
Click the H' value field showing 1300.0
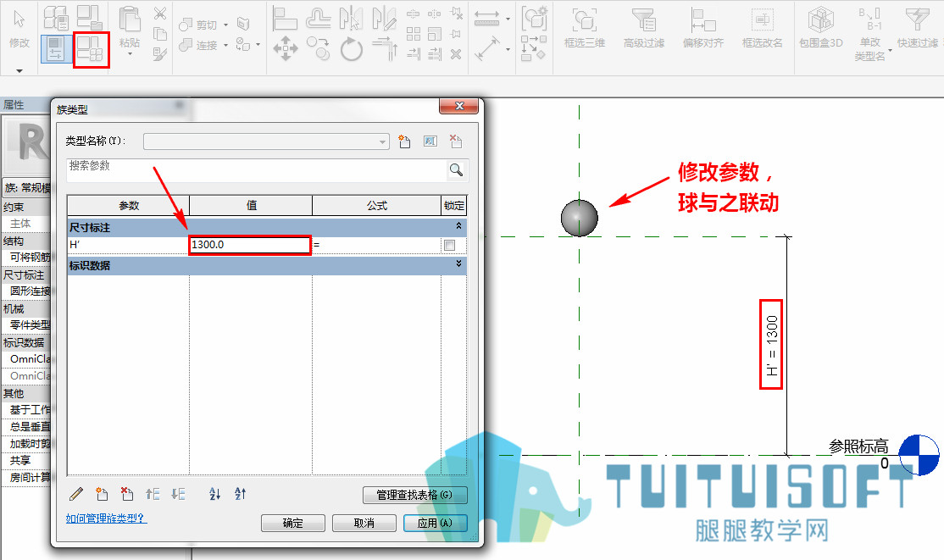click(x=250, y=245)
